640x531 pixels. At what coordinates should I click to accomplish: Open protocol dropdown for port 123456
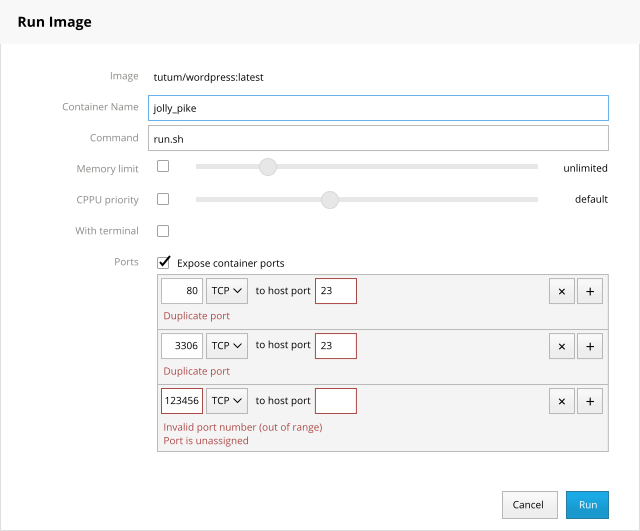click(227, 401)
